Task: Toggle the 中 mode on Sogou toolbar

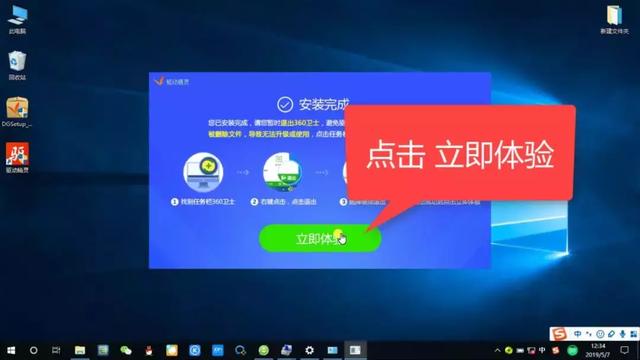Action: pos(577,334)
